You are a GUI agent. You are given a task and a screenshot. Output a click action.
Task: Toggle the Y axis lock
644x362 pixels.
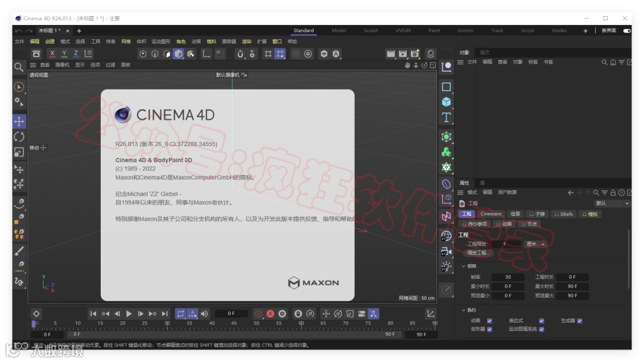coord(64,54)
